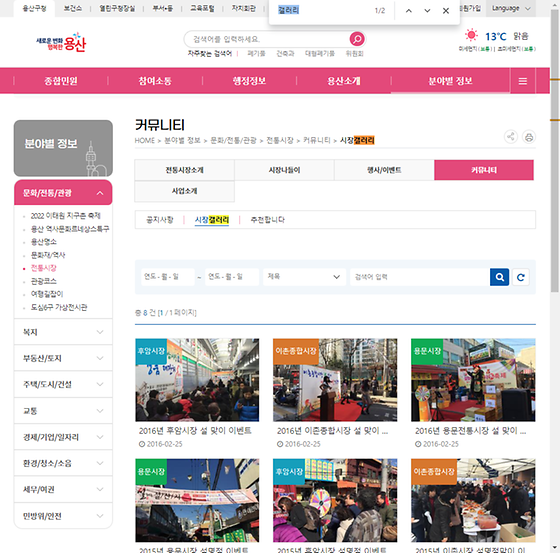Open 문화재/역사 sidebar item
The image size is (560, 553).
pos(48,255)
